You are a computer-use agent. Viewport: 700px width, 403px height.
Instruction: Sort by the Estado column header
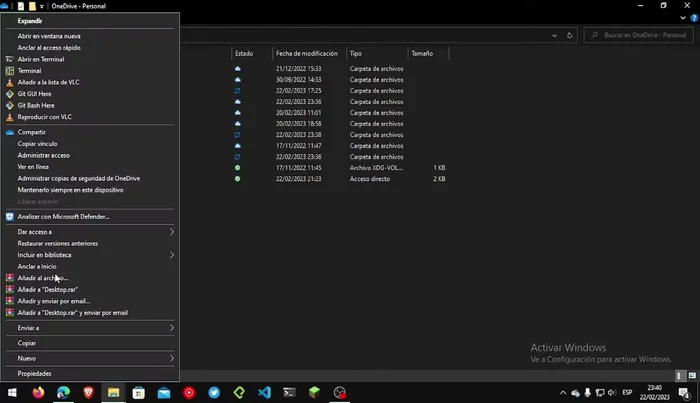pos(252,54)
